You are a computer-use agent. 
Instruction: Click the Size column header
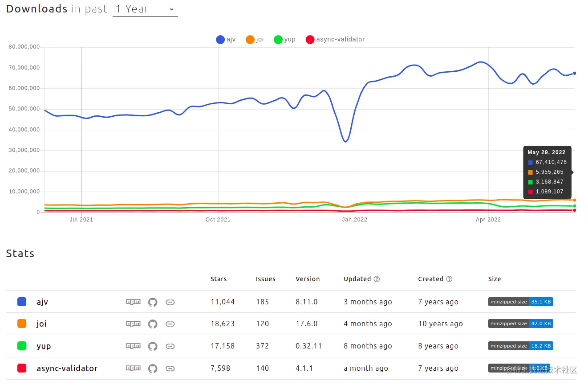click(495, 279)
